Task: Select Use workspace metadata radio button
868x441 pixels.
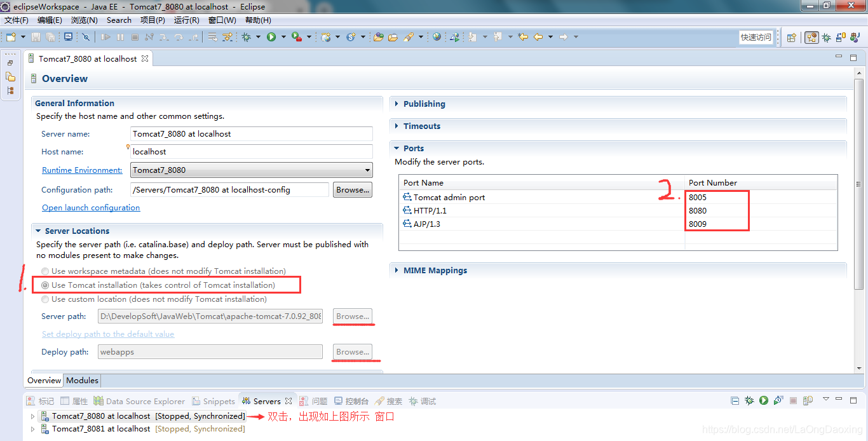Action: pos(45,271)
